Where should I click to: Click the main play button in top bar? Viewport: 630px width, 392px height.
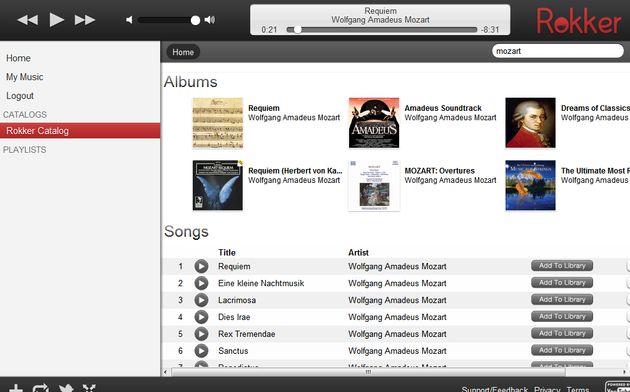click(x=57, y=19)
